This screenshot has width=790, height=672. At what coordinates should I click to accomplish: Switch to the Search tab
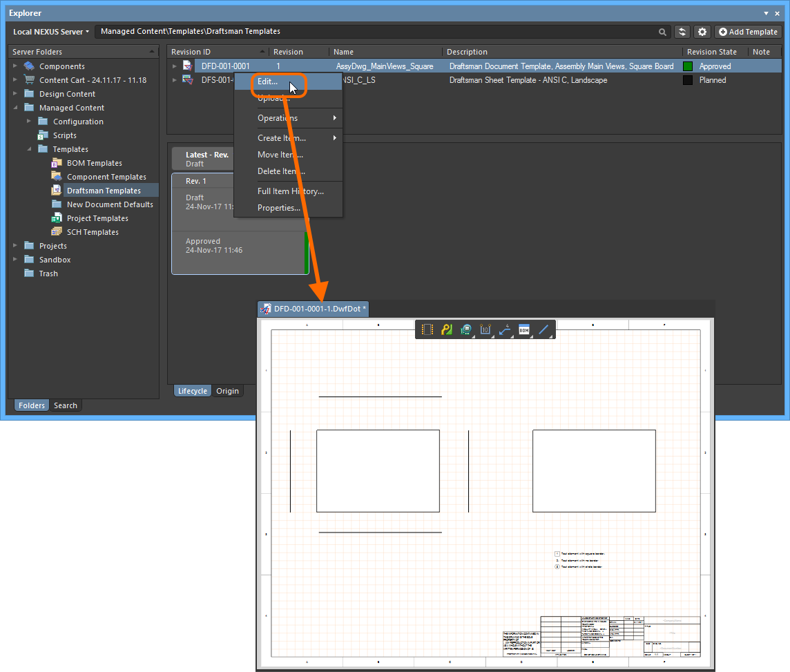pyautogui.click(x=66, y=405)
